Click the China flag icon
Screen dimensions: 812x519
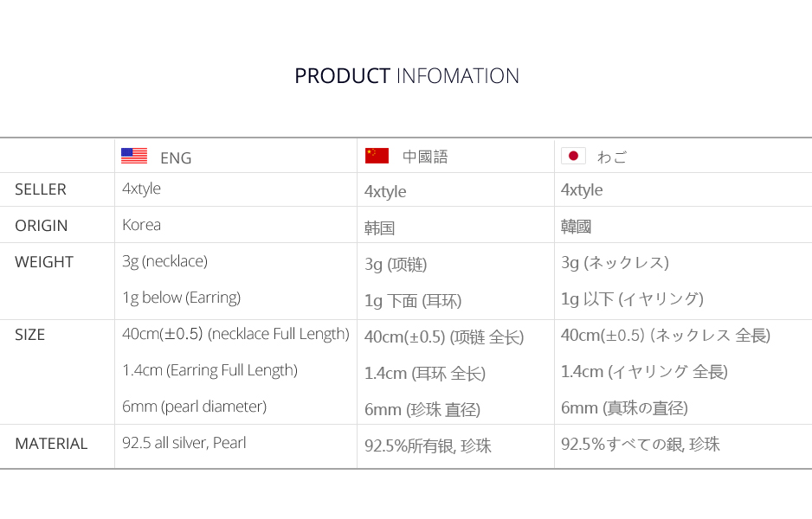(377, 156)
